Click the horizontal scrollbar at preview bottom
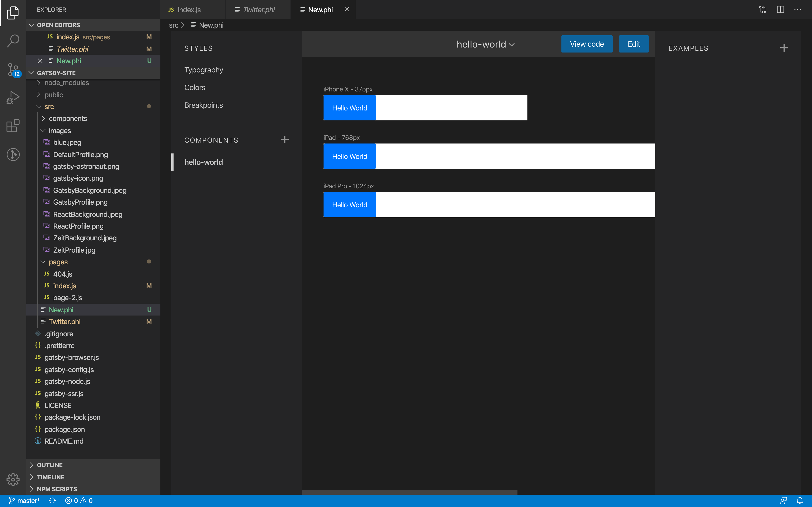This screenshot has width=812, height=507. coord(409,492)
